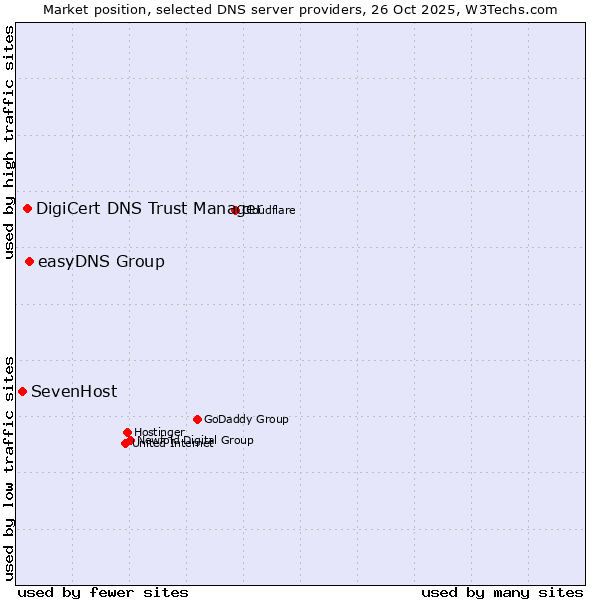Click the 'used by many sites' axis label

click(502, 592)
